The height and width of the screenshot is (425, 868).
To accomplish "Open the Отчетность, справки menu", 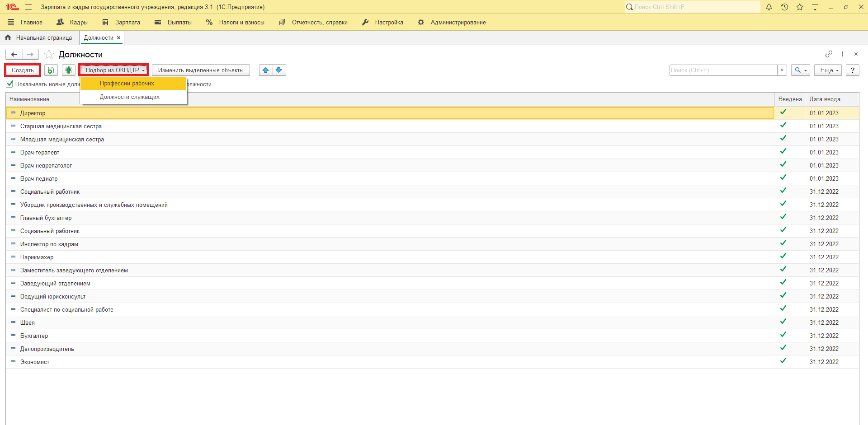I will [314, 22].
